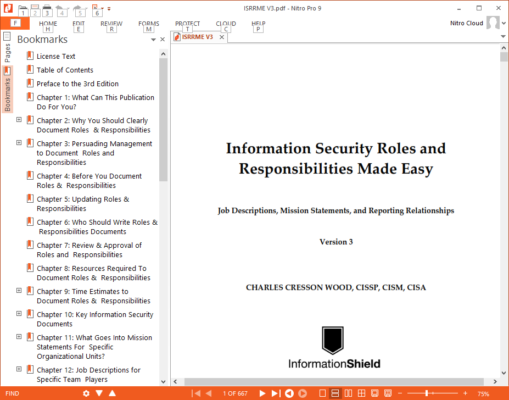
Task: Close the ISRRME V3 document tab
Action: [222, 37]
